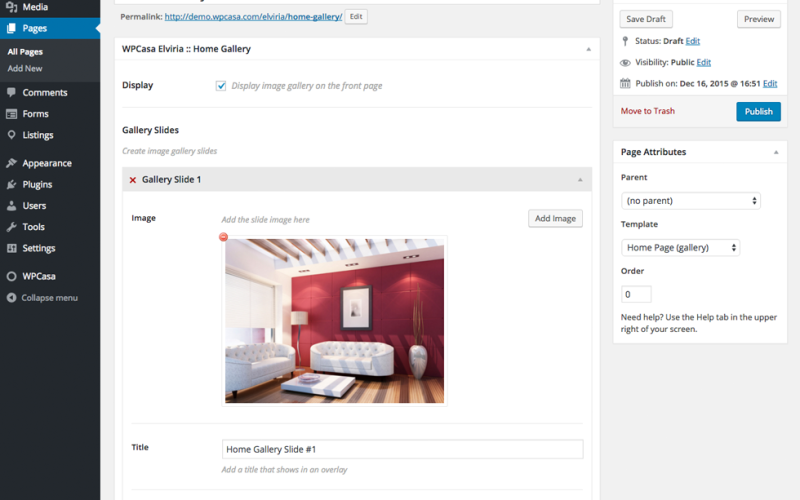Open the Template dropdown
Viewport: 800px width, 500px height.
tap(680, 248)
